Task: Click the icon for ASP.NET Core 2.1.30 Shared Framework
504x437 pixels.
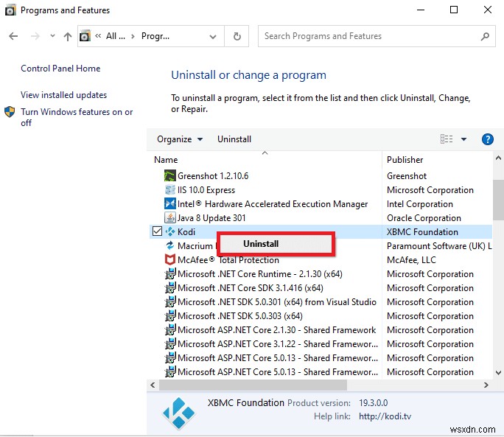Action: (x=169, y=330)
